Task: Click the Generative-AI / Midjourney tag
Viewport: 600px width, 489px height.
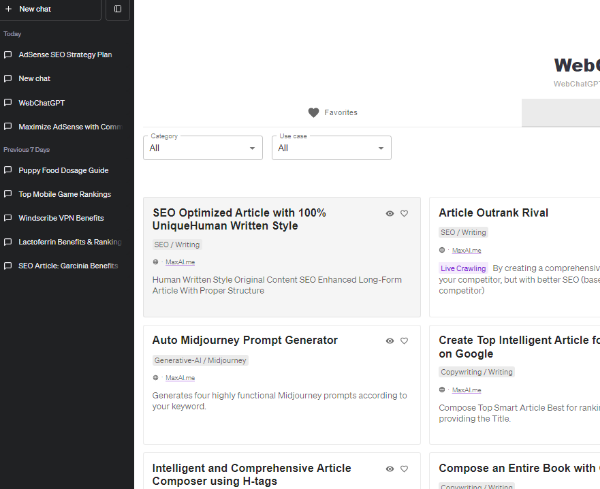Action: pyautogui.click(x=200, y=360)
